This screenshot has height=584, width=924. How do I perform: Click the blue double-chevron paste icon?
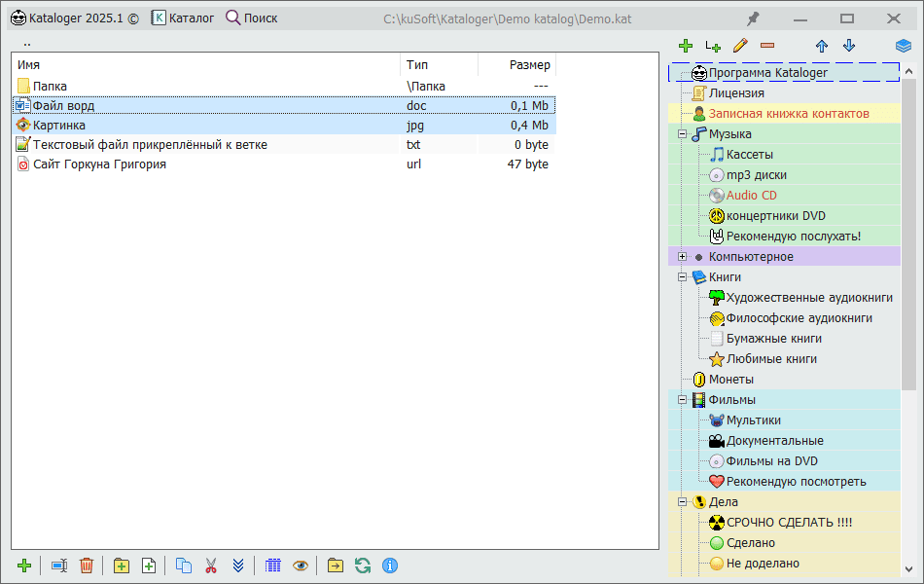(x=238, y=566)
